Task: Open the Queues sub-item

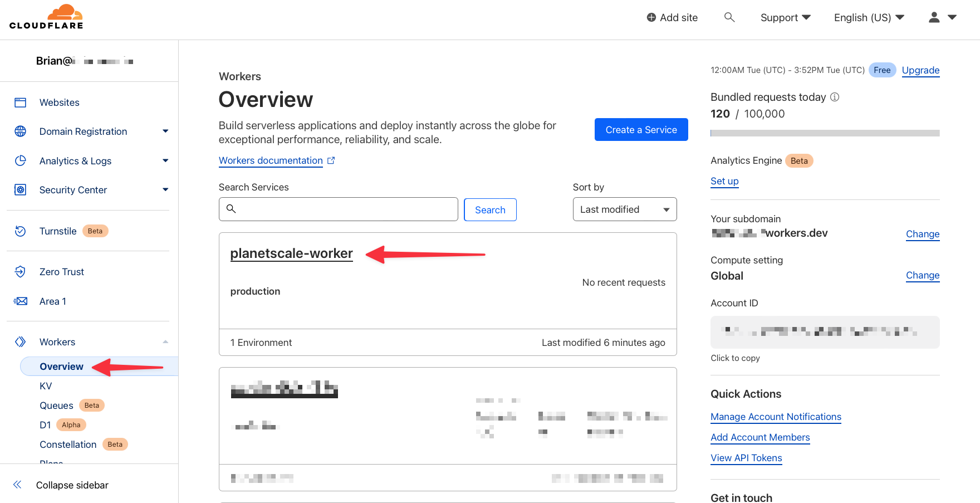Action: [56, 406]
